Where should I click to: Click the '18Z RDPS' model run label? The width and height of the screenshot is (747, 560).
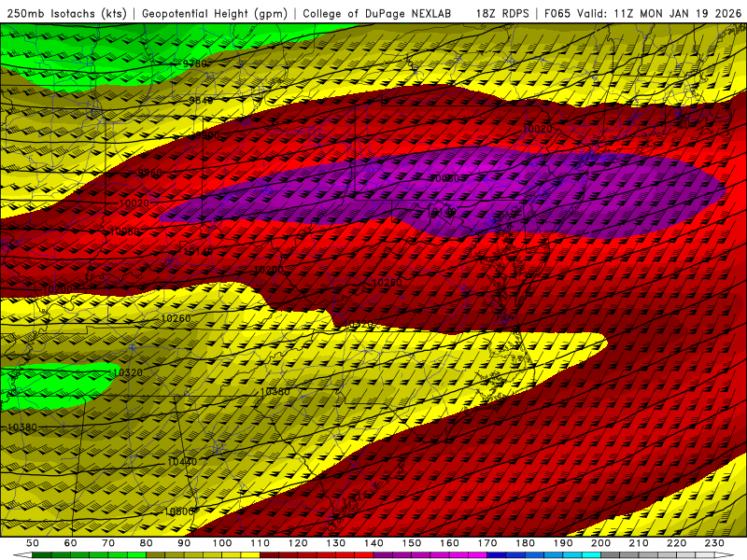coord(502,13)
